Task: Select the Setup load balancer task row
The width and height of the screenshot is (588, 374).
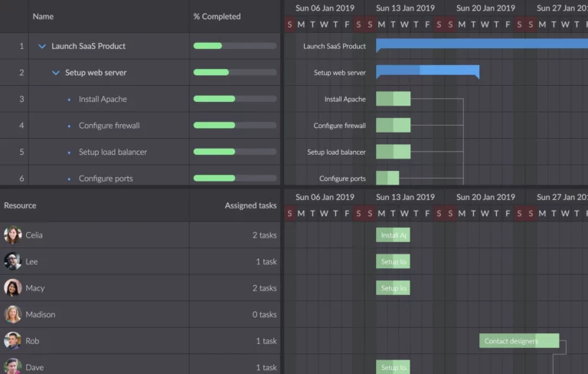Action: pyautogui.click(x=140, y=152)
